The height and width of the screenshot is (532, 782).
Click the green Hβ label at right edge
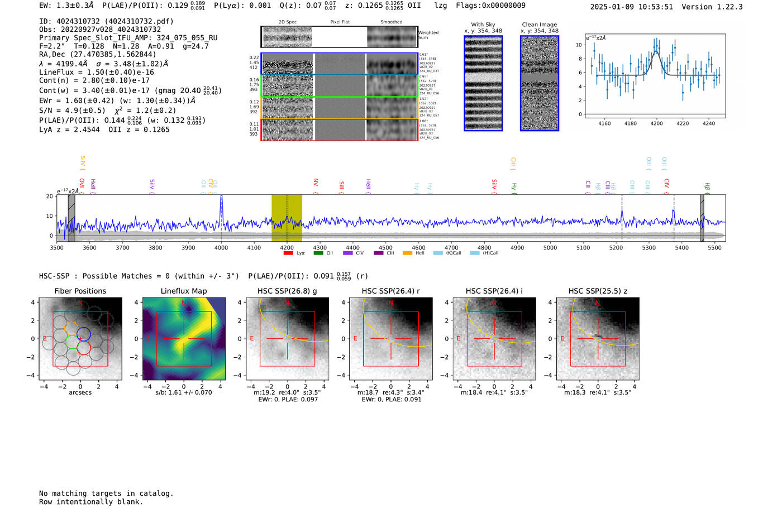tap(707, 187)
